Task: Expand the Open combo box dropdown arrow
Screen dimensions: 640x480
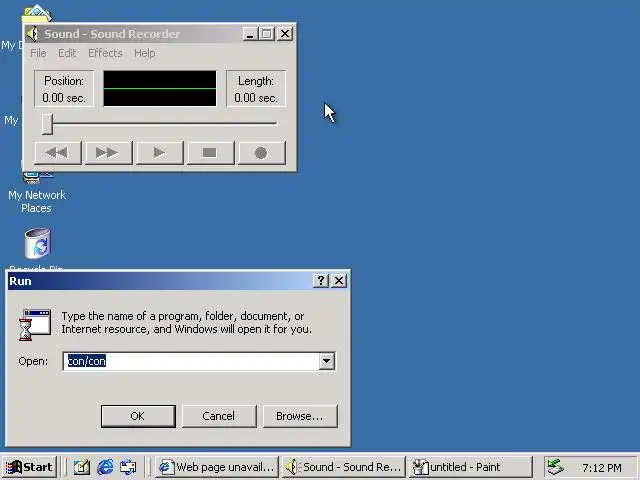Action: point(327,361)
